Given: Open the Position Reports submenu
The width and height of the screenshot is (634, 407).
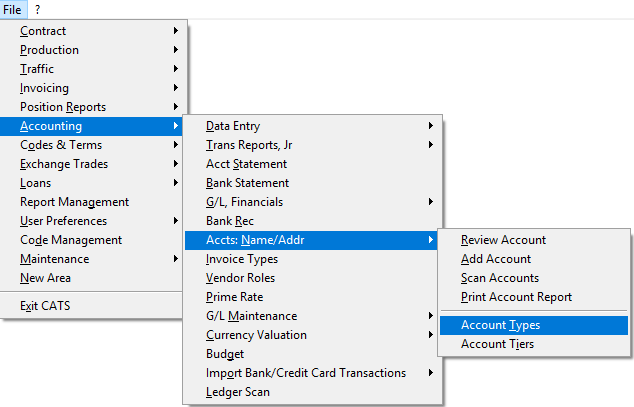Looking at the screenshot, I should (93, 107).
